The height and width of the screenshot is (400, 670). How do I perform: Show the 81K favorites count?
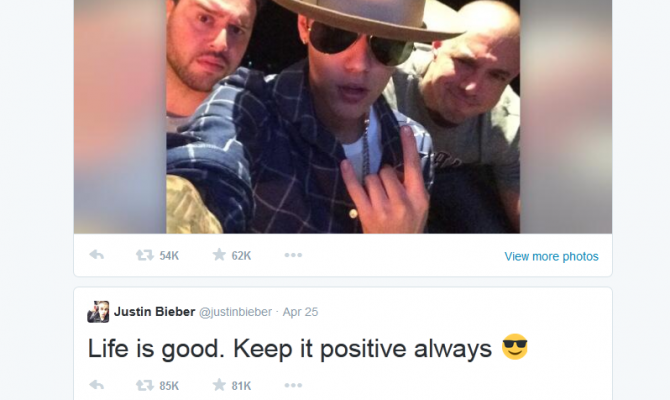241,386
